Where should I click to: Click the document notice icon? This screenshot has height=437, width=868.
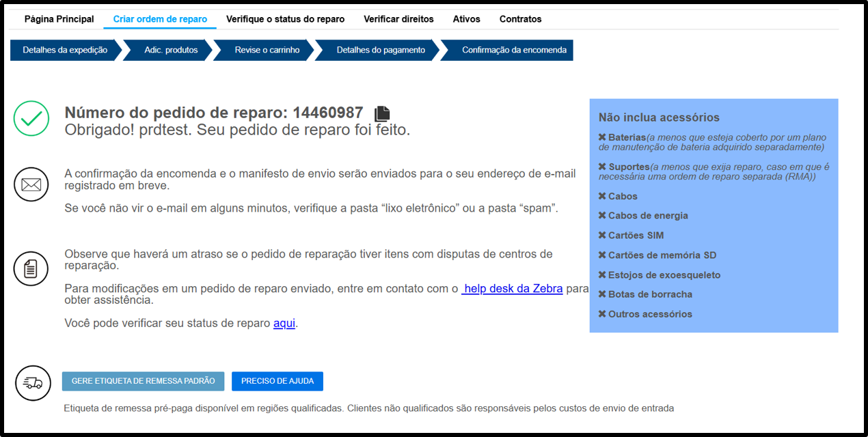pos(31,268)
